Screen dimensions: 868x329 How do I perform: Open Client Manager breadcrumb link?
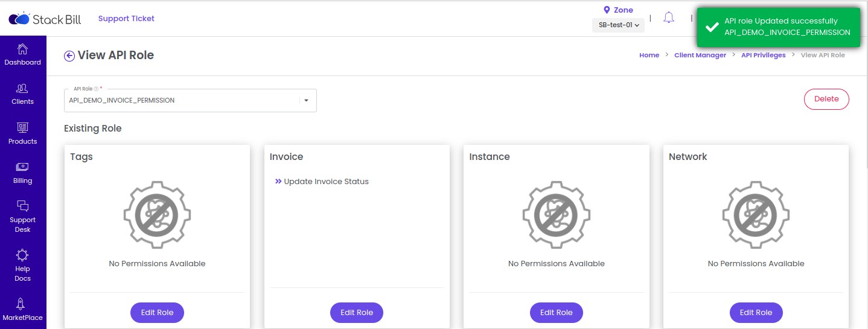click(700, 55)
